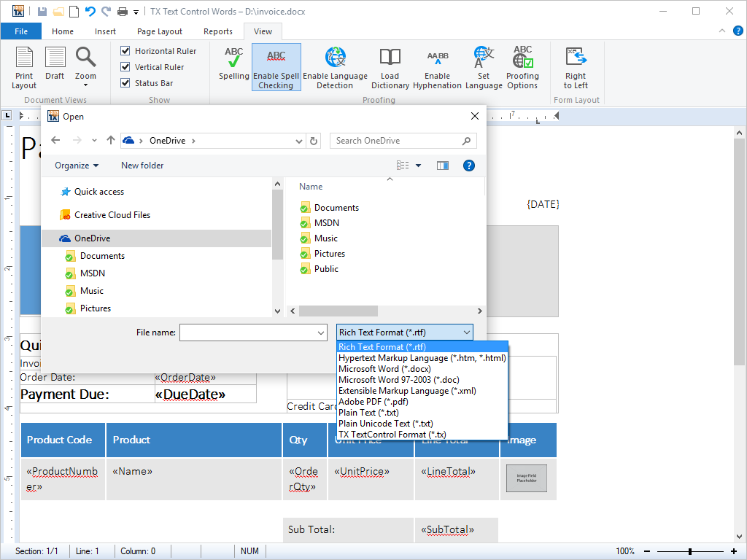Toggle the Vertical Ruler checkbox

(x=125, y=67)
